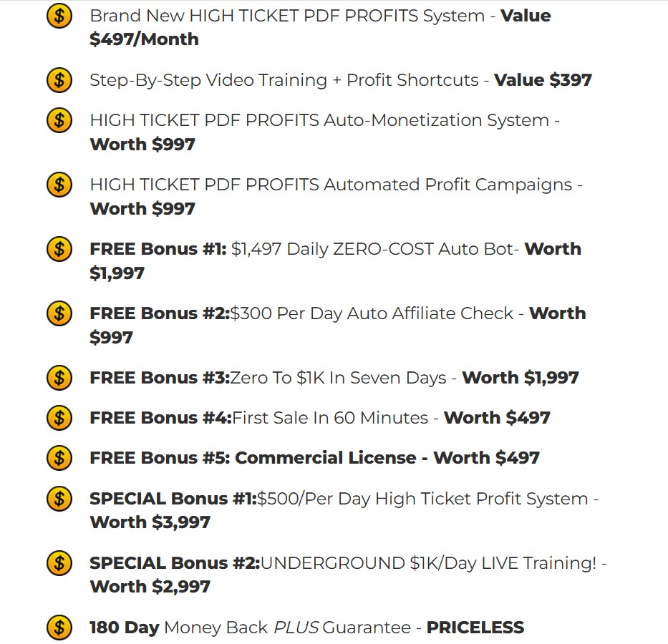
Task: Click the coin bullet beside FREE Bonus #5 Commercial License
Action: point(59,458)
